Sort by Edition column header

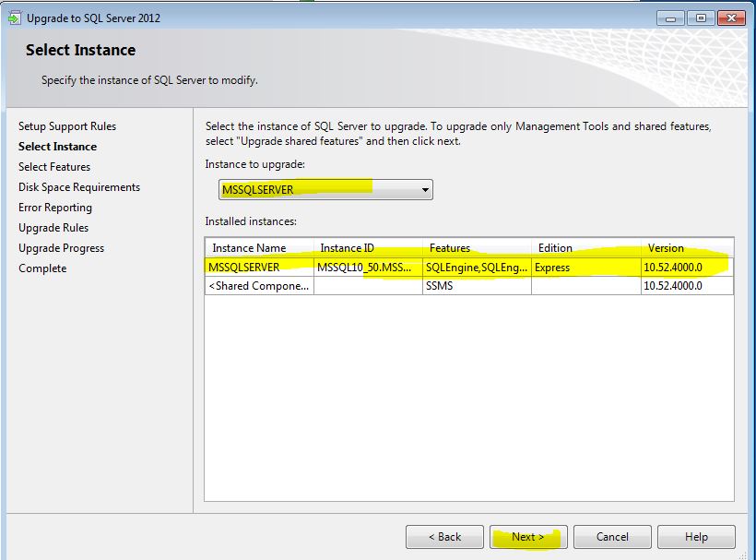586,248
